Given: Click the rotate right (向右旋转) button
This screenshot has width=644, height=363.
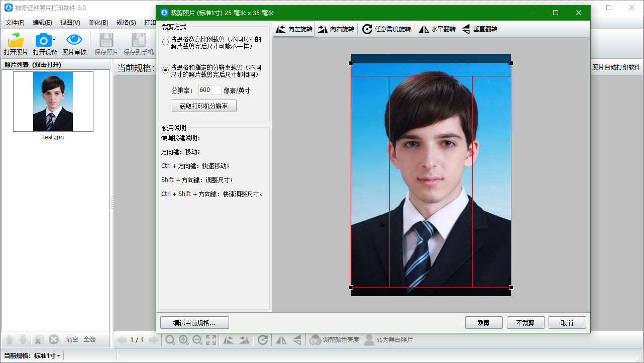Looking at the screenshot, I should [336, 29].
